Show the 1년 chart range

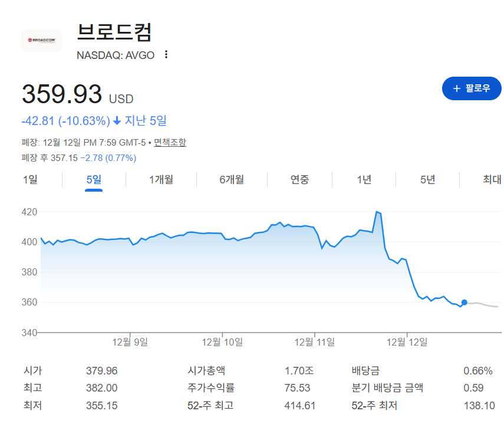[364, 180]
